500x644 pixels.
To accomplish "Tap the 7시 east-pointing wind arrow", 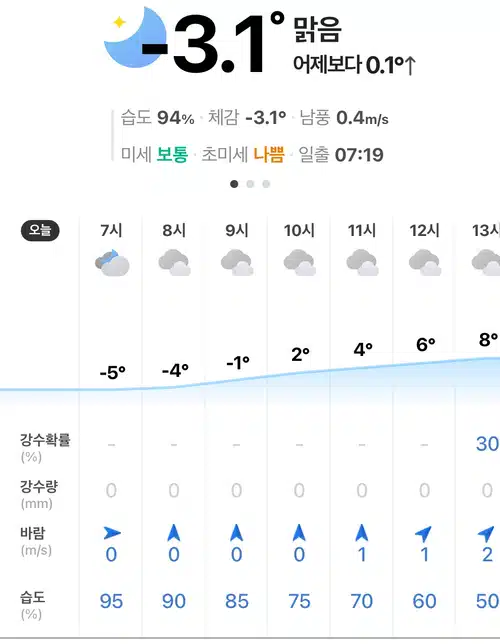I will tap(112, 533).
